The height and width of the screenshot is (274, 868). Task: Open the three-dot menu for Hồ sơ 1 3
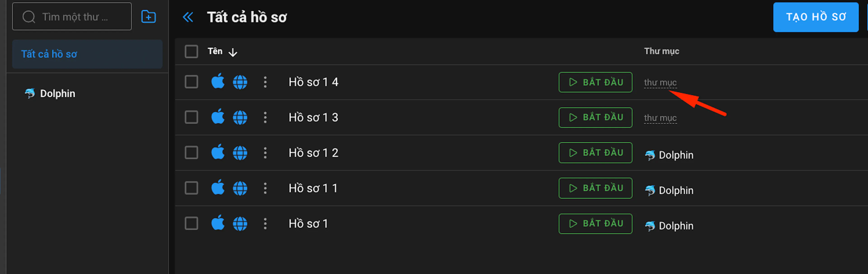tap(265, 117)
